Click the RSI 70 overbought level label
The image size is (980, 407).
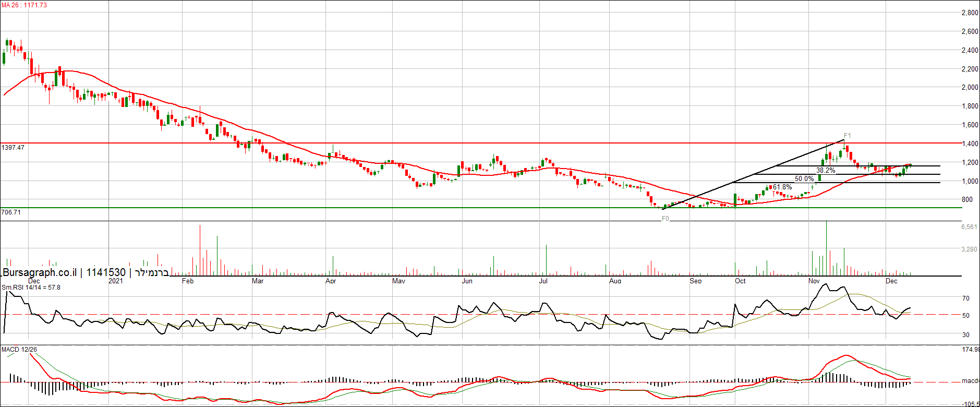pyautogui.click(x=966, y=298)
